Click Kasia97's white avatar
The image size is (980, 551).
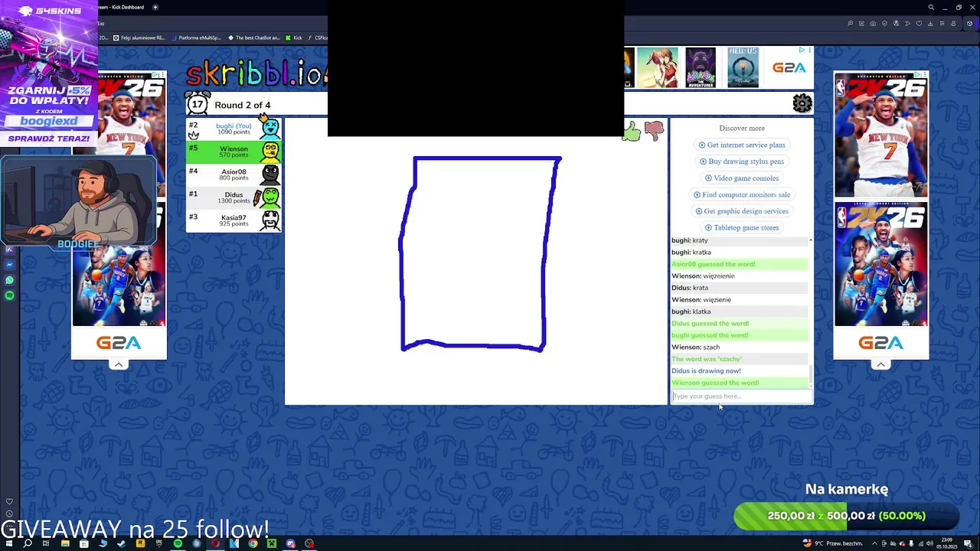pyautogui.click(x=270, y=220)
